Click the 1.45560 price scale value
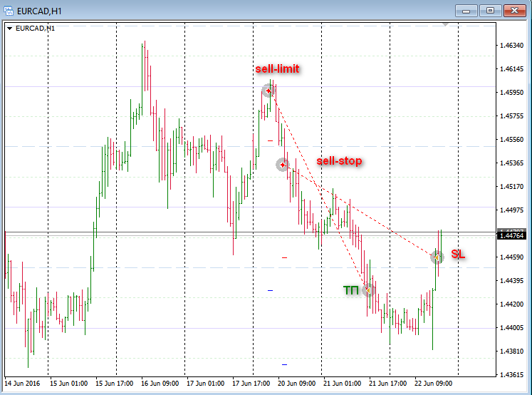This screenshot has height=395, width=532. [511, 139]
